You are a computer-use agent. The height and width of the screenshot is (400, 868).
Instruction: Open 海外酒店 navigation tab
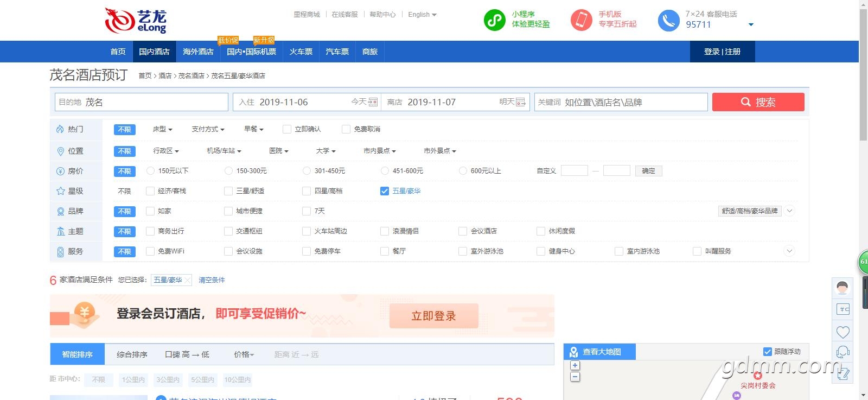[x=198, y=52]
